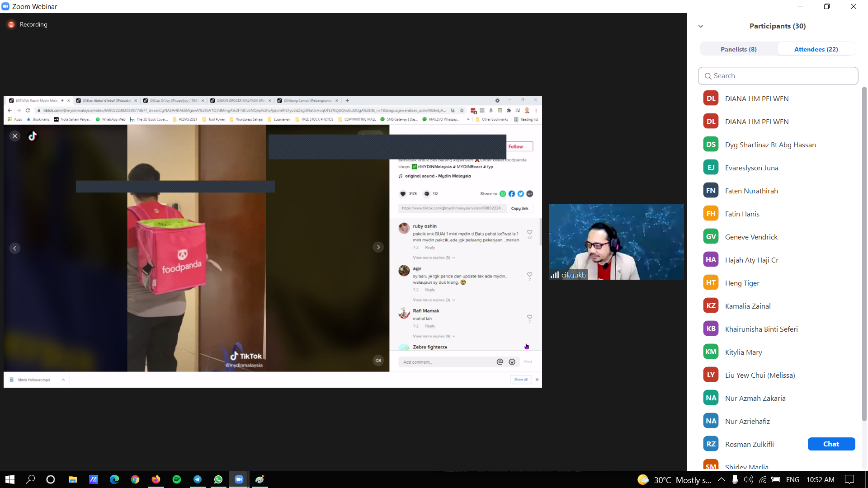Click the @ mention icon
Image resolution: width=868 pixels, height=488 pixels.
click(x=500, y=362)
